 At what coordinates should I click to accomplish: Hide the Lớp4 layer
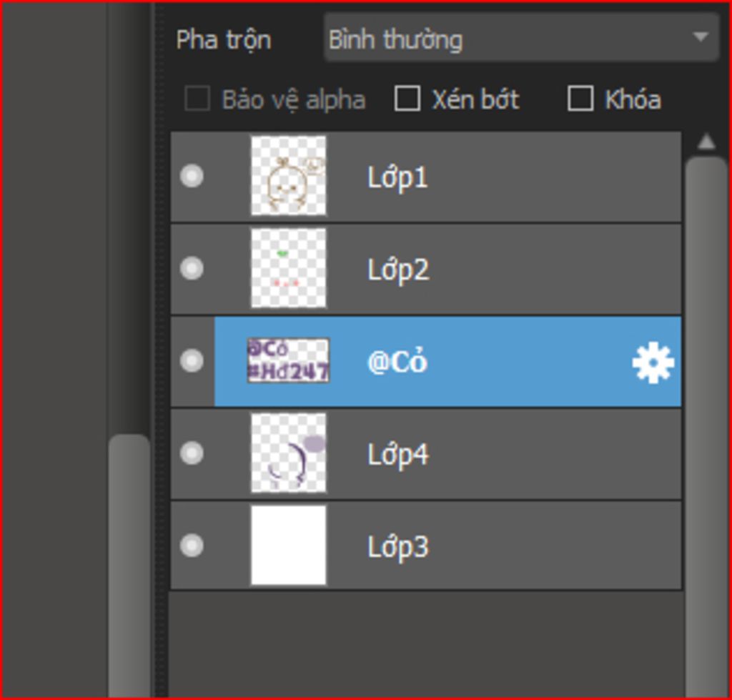tap(192, 453)
